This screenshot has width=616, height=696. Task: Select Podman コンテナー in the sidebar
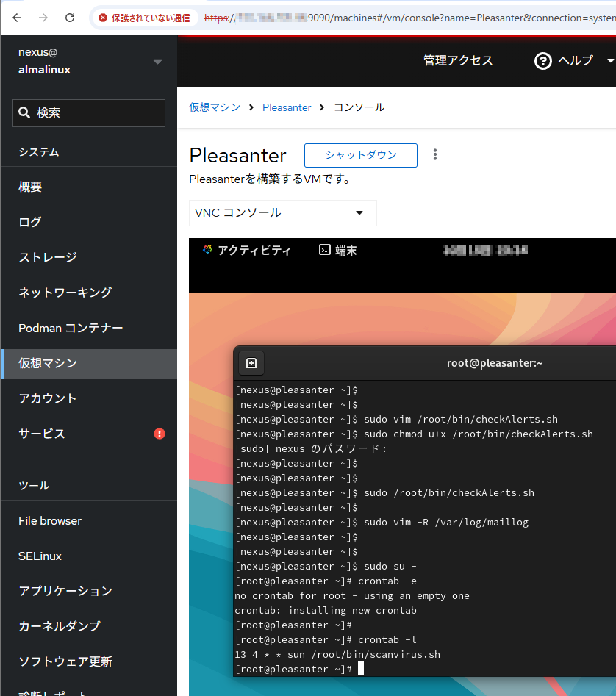click(71, 328)
